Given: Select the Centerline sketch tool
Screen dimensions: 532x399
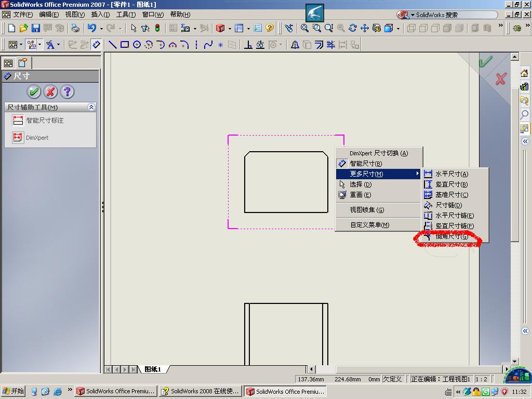Looking at the screenshot, I should [196, 45].
